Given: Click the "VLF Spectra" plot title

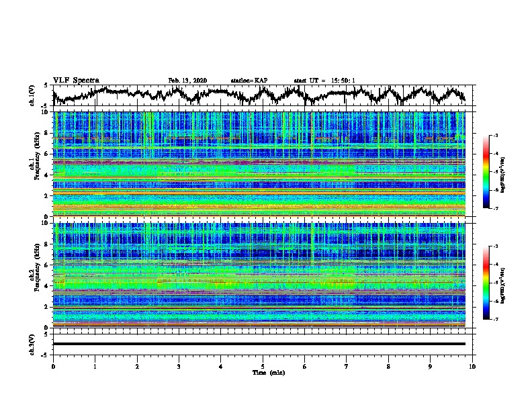Looking at the screenshot, I should pyautogui.click(x=76, y=81).
